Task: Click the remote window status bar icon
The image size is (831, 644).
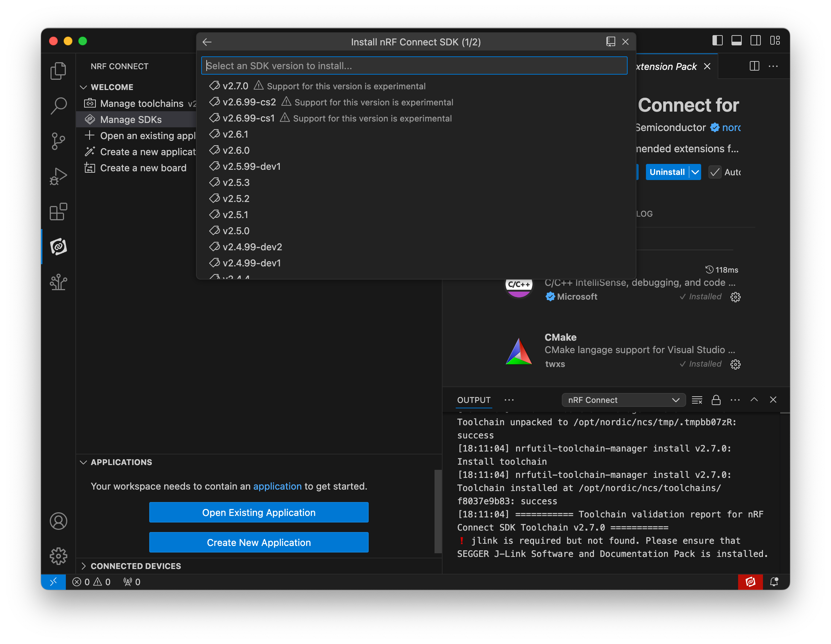Action: click(x=53, y=582)
